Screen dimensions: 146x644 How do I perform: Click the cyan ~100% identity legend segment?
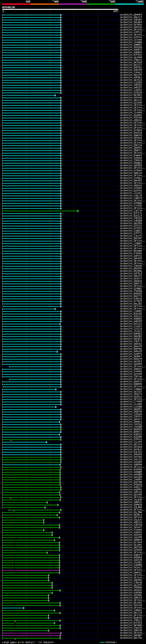[x=130, y=4]
